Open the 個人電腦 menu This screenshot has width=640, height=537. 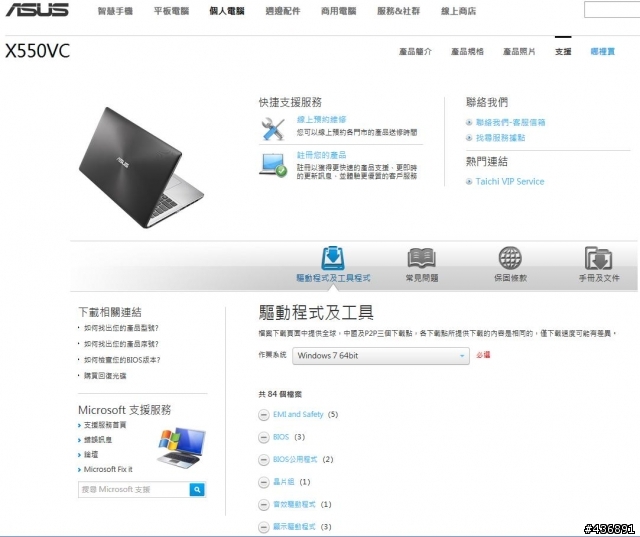point(227,11)
